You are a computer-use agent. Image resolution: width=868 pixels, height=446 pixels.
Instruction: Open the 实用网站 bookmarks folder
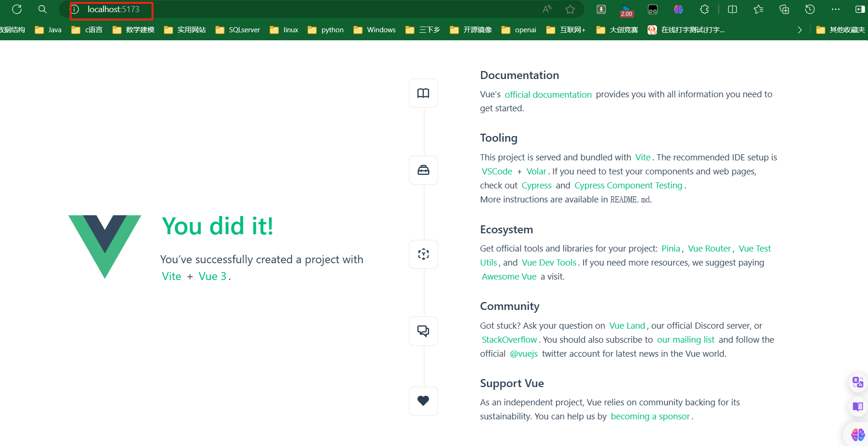(x=185, y=30)
